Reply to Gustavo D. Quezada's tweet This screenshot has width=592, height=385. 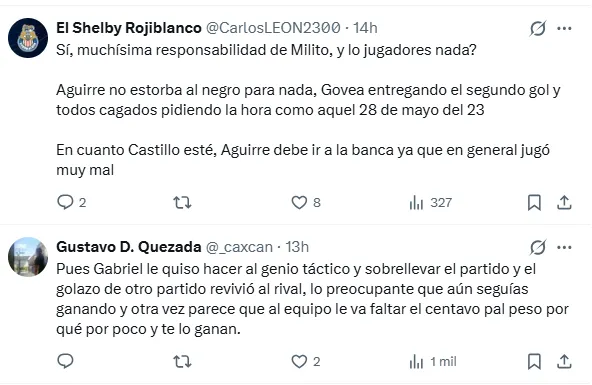tap(65, 361)
